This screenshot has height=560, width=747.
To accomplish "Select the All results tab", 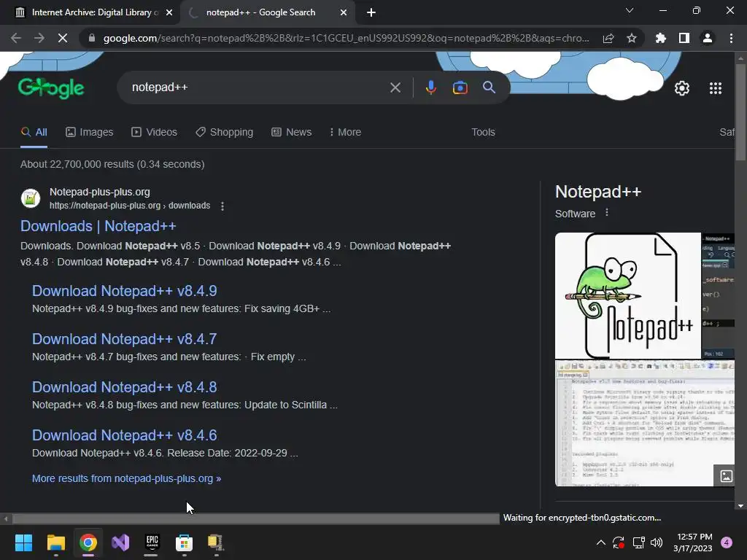I will [34, 133].
